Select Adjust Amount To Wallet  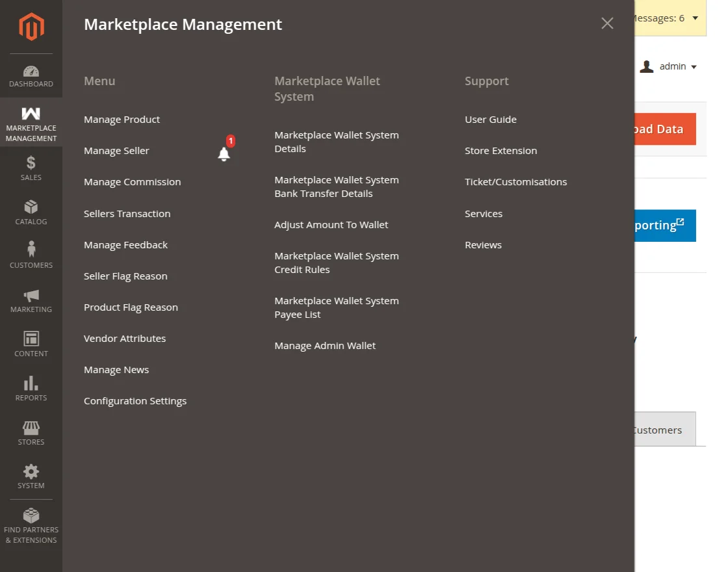click(x=331, y=224)
